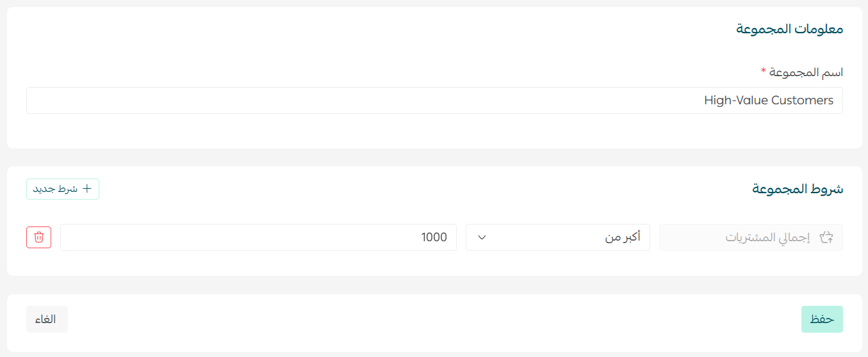Click the معلومات المجموعة section heading

coord(790,29)
